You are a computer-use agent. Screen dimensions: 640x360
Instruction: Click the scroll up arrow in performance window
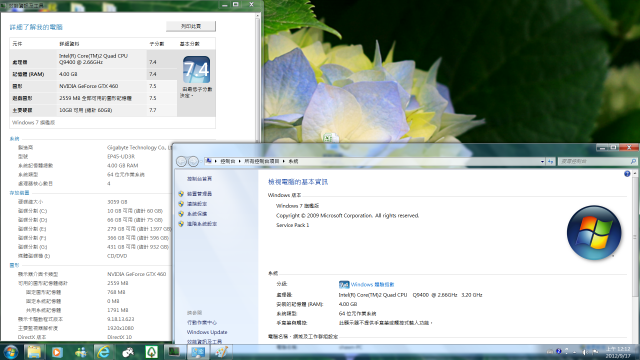tap(258, 16)
